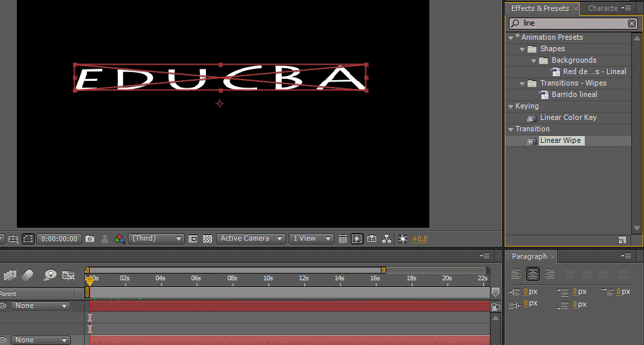Select the Barrido lineal preset
644x345 pixels.
click(574, 94)
